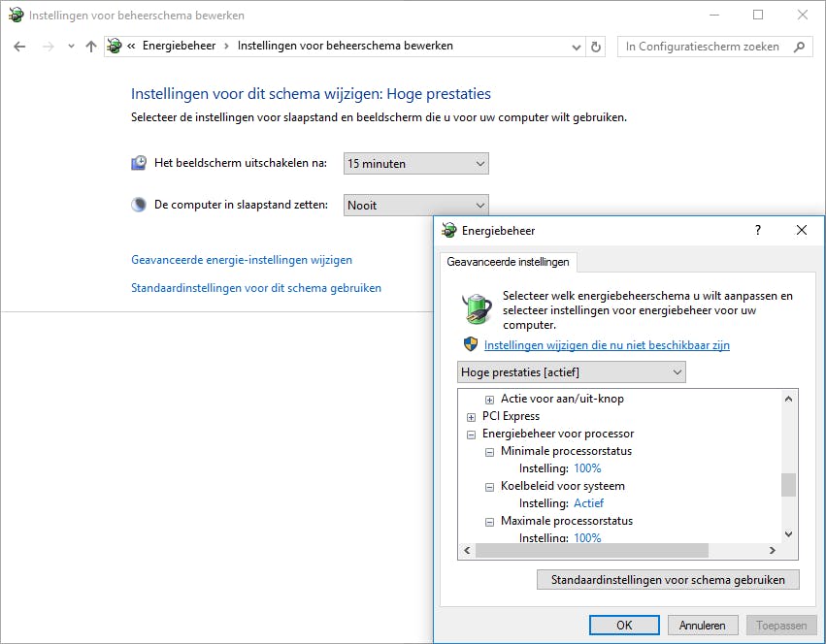
Task: Select the 'Geavanceerde instellingen' tab
Action: [x=508, y=262]
